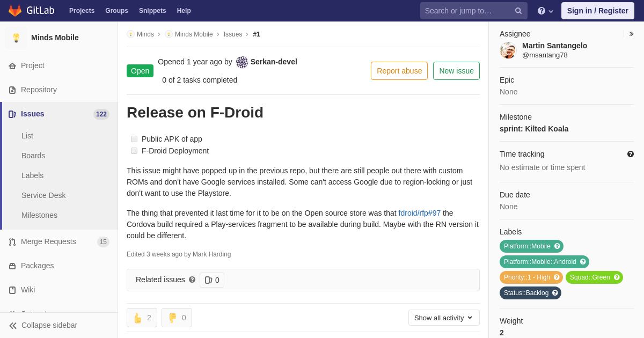Collapse the right issue sidebar
This screenshot has height=338, width=644.
pos(631,34)
